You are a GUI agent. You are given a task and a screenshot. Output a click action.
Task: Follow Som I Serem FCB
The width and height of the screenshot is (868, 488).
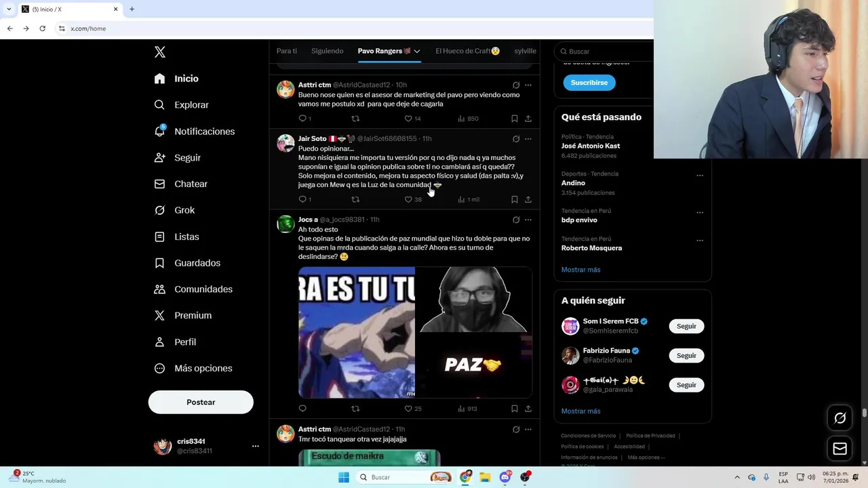tap(686, 326)
